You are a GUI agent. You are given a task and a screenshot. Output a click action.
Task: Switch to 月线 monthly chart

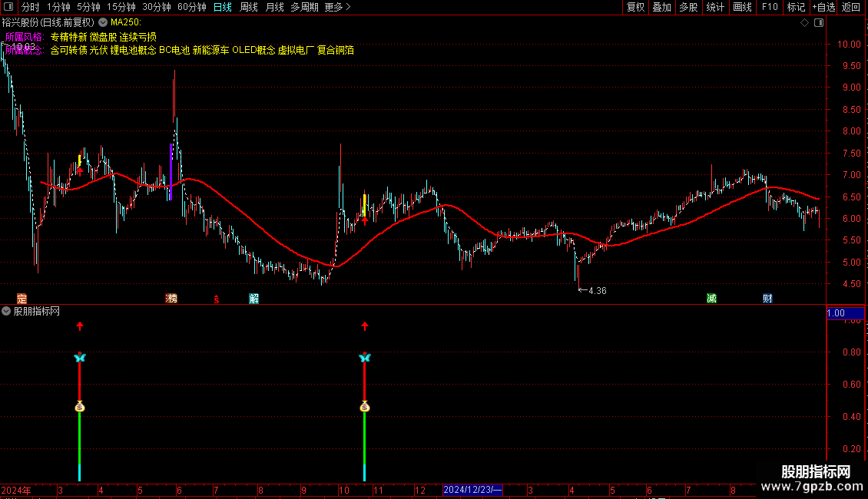[x=274, y=7]
